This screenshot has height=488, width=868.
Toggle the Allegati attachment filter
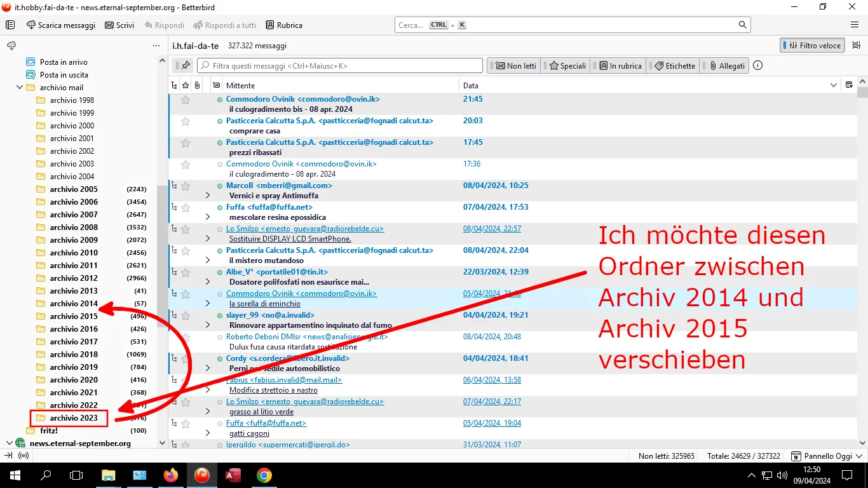point(725,65)
